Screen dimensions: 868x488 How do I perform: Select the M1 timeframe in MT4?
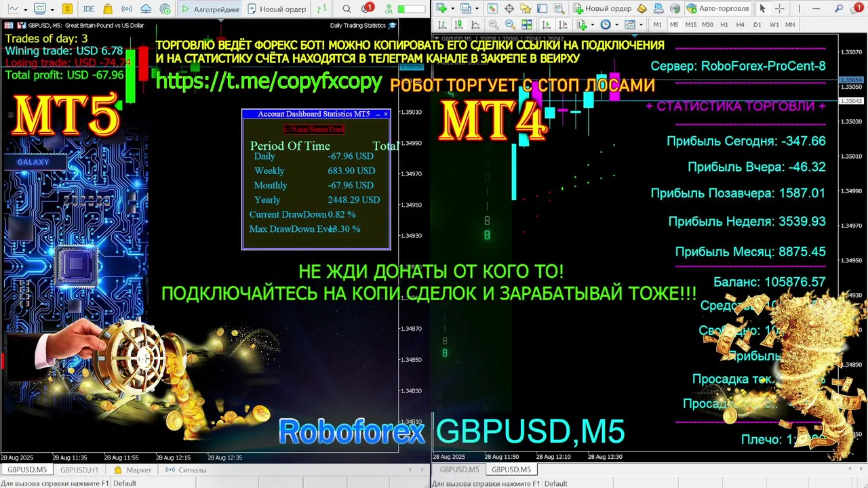click(657, 24)
